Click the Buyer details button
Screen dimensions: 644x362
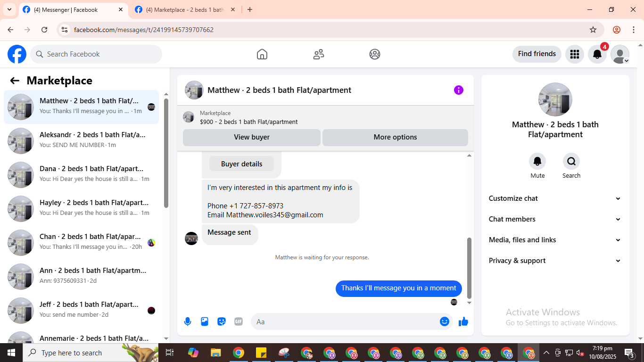[x=241, y=164]
